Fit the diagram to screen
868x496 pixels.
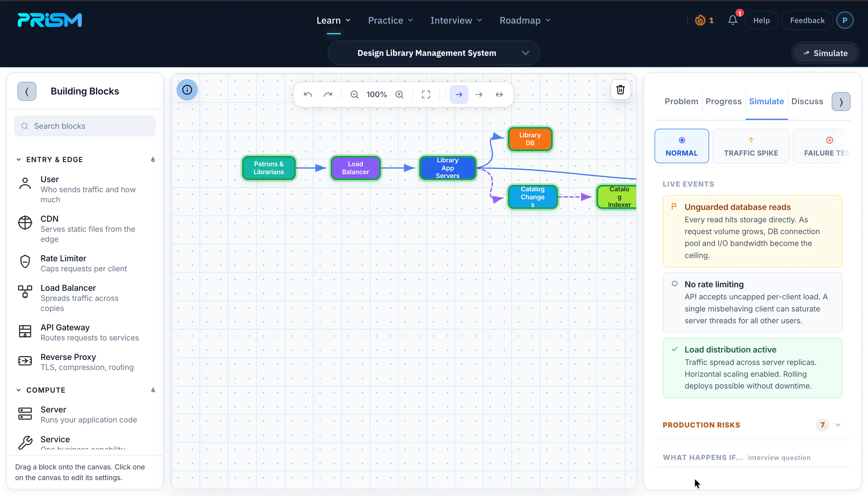[426, 94]
